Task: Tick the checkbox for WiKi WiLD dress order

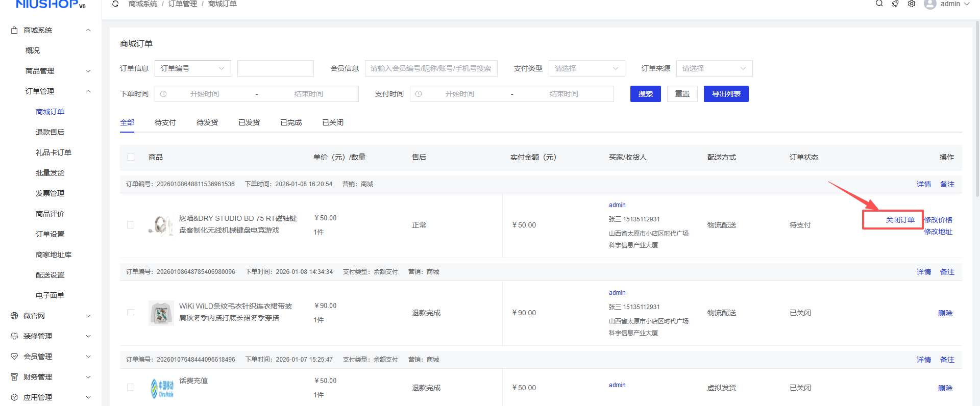Action: point(131,313)
